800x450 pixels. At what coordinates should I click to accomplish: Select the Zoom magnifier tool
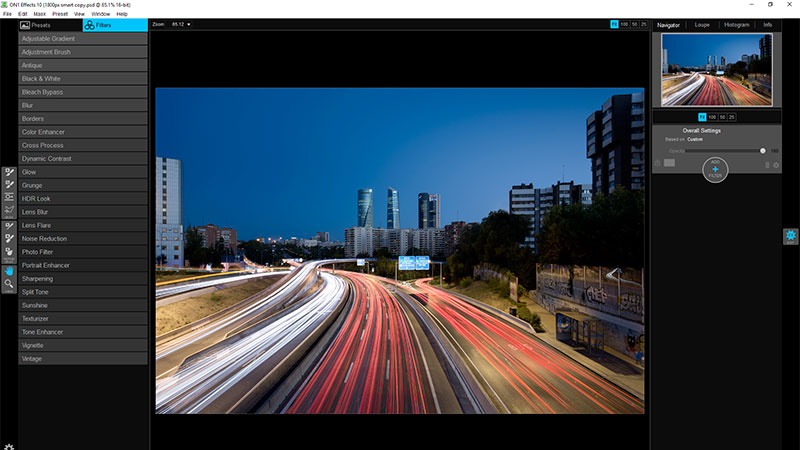pos(8,284)
